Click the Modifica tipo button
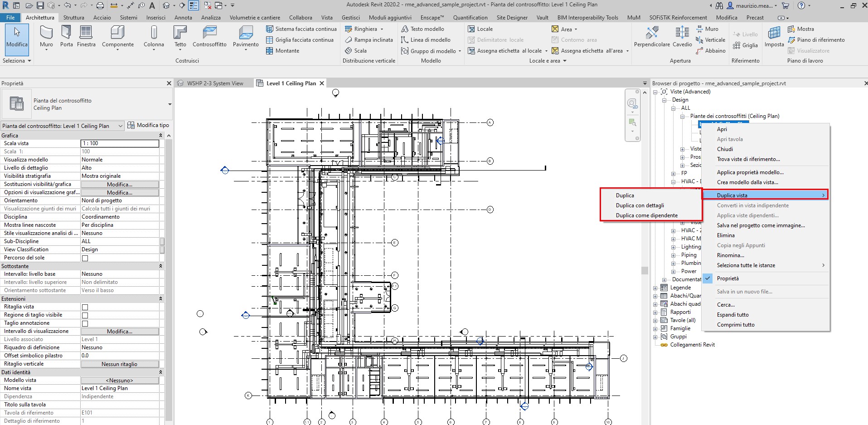 tap(149, 125)
